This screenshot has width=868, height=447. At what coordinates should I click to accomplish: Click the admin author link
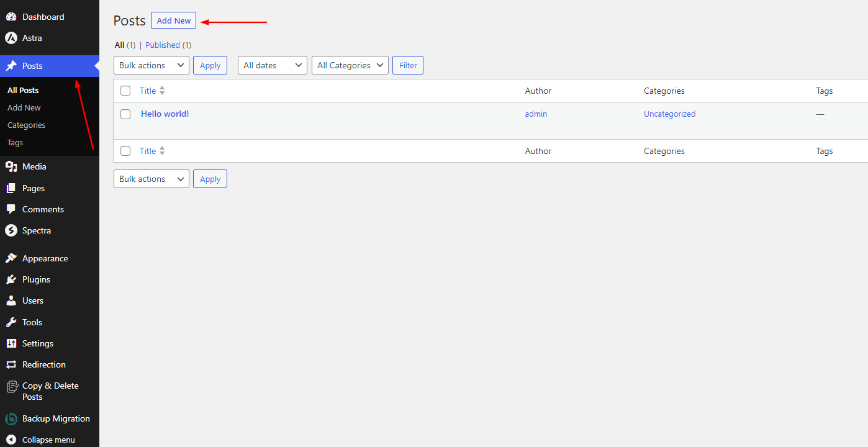click(536, 114)
